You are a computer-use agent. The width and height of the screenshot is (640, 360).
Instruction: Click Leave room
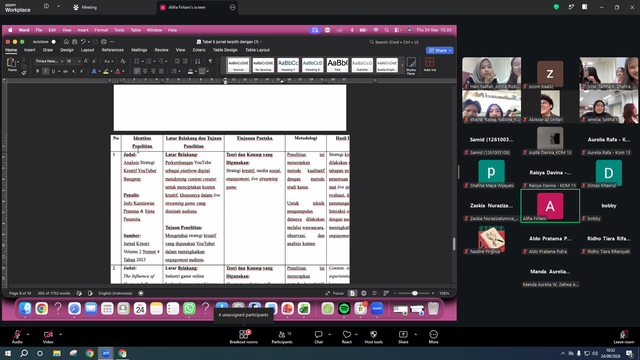[x=624, y=337]
